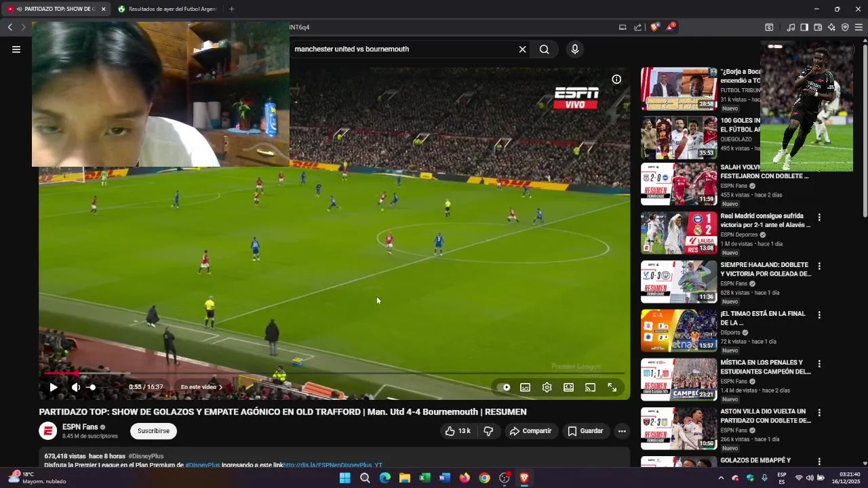The height and width of the screenshot is (488, 868).
Task: Open more actions three-dot button under video
Action: click(622, 430)
